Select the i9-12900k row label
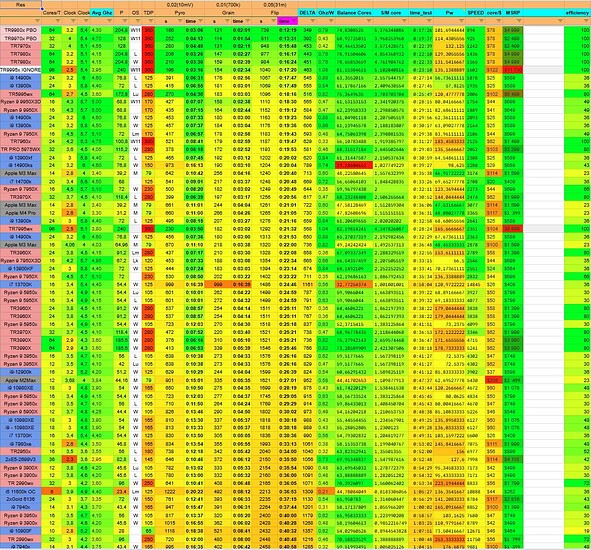This screenshot has width=591, height=550. pos(21,372)
